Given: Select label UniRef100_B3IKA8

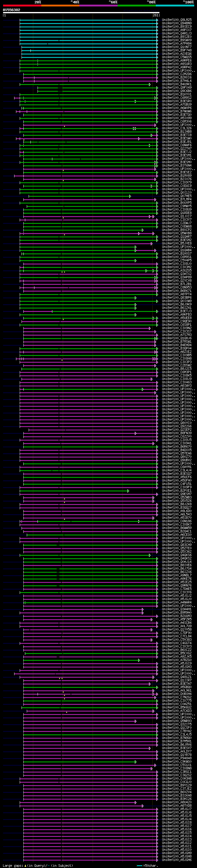Looking at the screenshot, I should pos(177,796).
